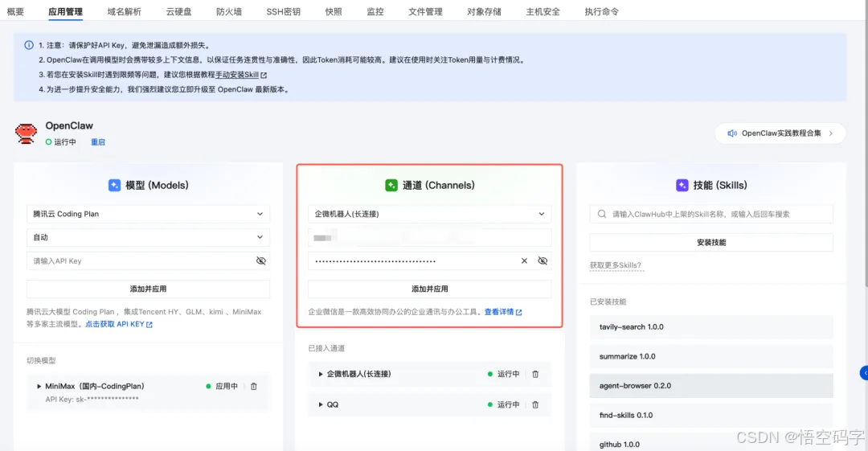Open the 云硬盘 tab
The height and width of the screenshot is (451, 868).
click(x=178, y=11)
